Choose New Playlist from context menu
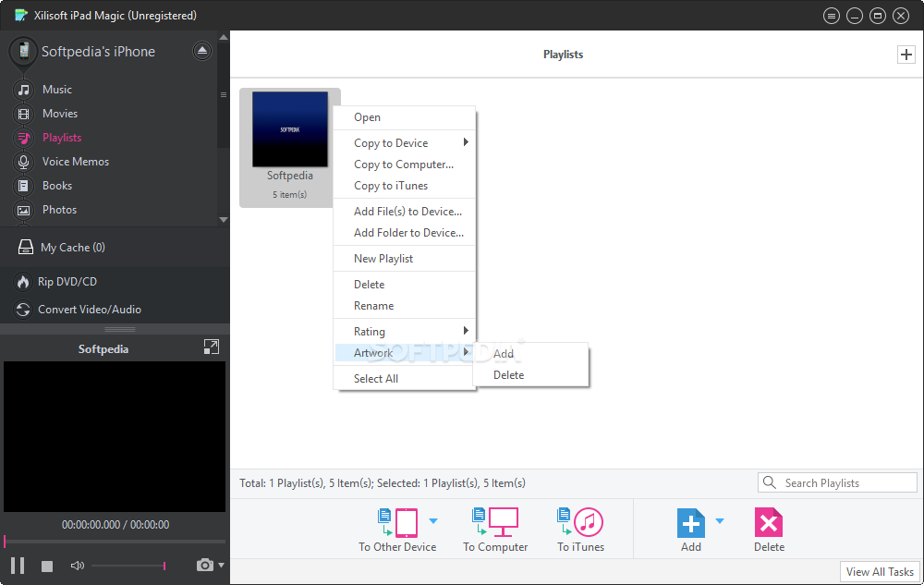Image resolution: width=924 pixels, height=585 pixels. coord(405,259)
